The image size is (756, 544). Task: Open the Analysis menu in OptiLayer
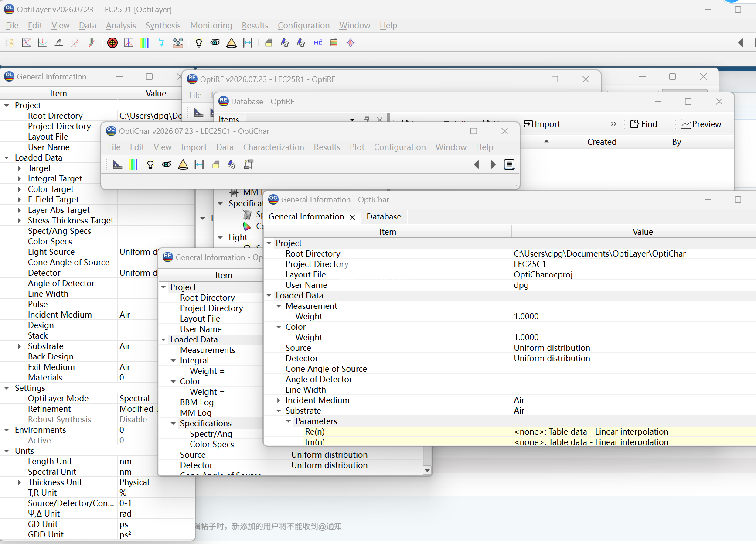point(121,26)
